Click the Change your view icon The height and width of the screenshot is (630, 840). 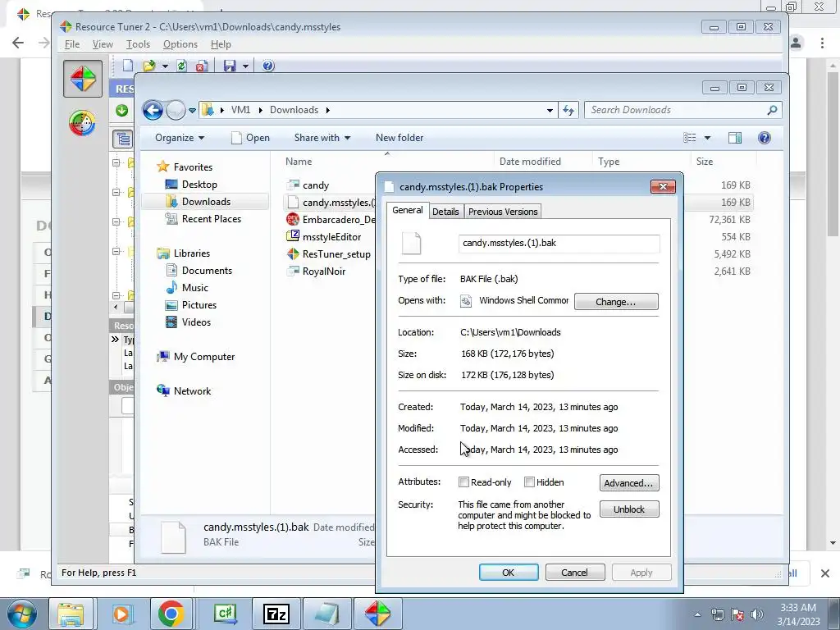pos(689,138)
